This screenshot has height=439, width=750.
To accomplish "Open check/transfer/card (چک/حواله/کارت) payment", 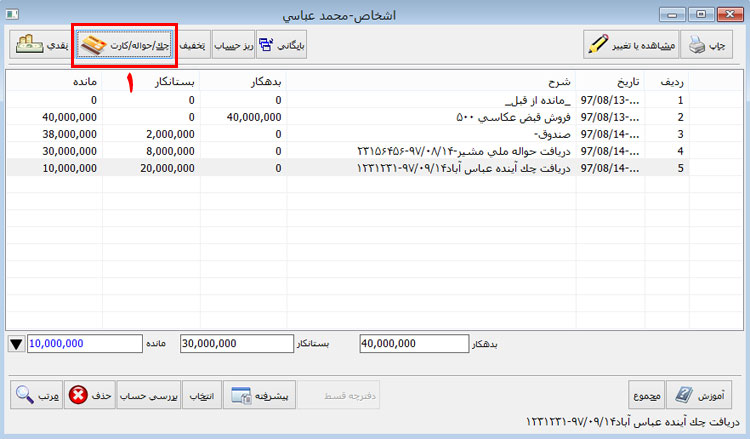I will 126,45.
